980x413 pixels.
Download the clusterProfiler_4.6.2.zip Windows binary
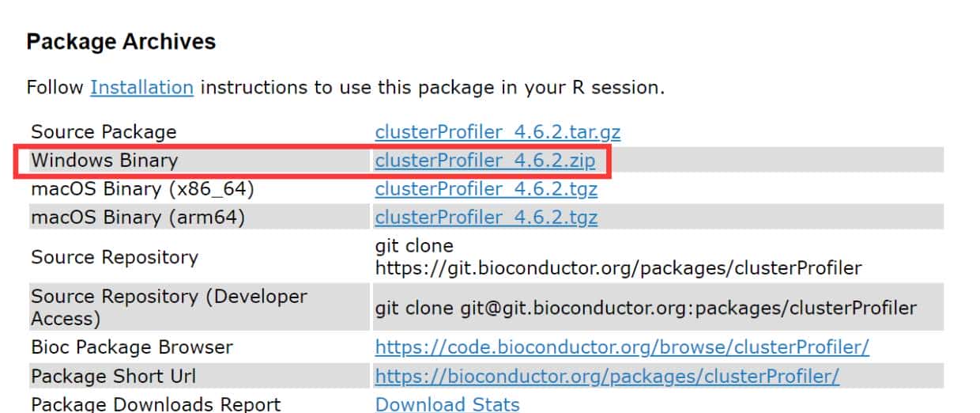click(x=485, y=161)
